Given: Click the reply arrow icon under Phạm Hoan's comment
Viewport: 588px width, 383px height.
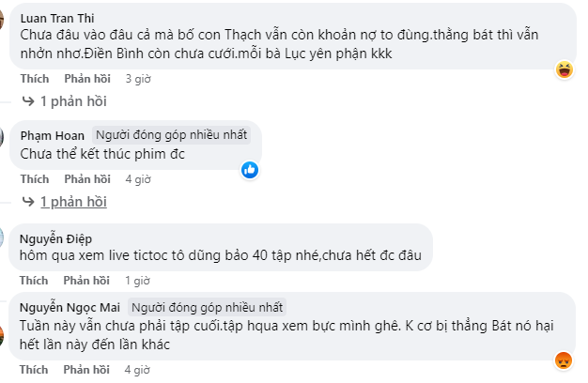Looking at the screenshot, I should pyautogui.click(x=27, y=202).
